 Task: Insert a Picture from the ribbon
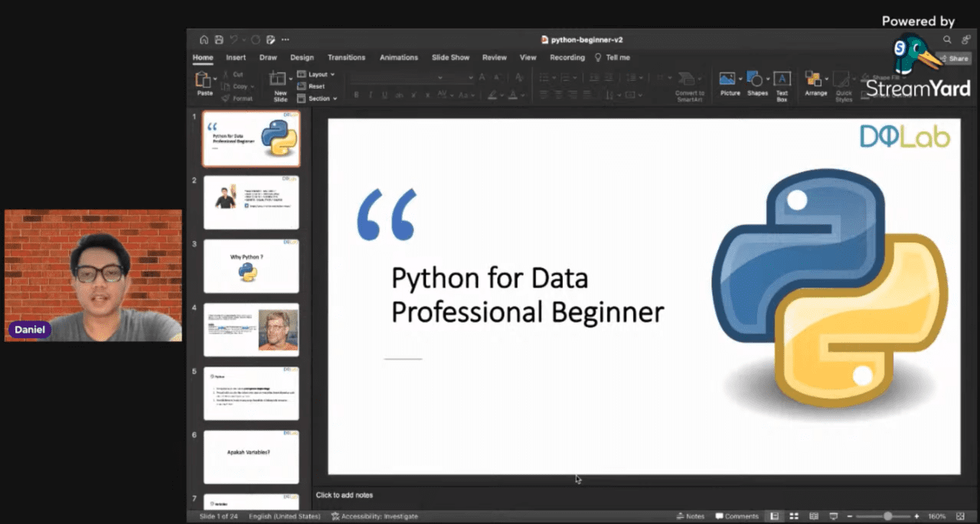(727, 84)
